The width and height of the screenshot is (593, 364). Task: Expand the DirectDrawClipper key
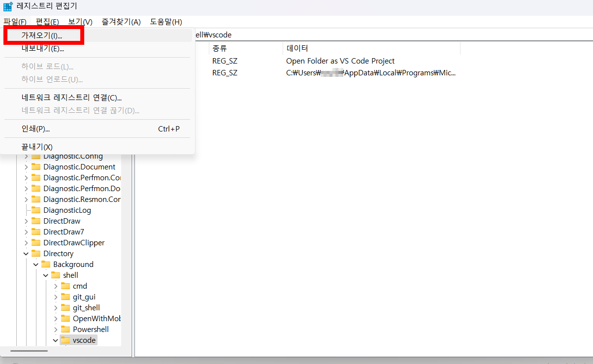tap(26, 243)
